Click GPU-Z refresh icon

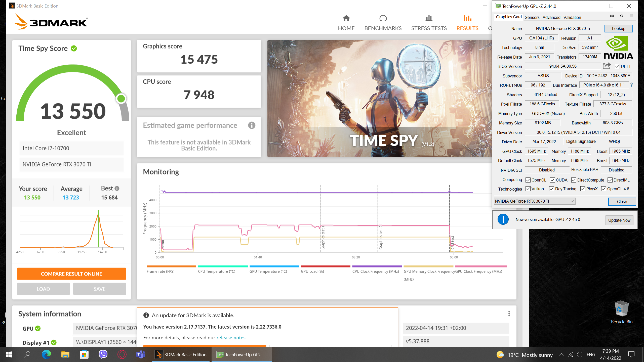tap(622, 16)
